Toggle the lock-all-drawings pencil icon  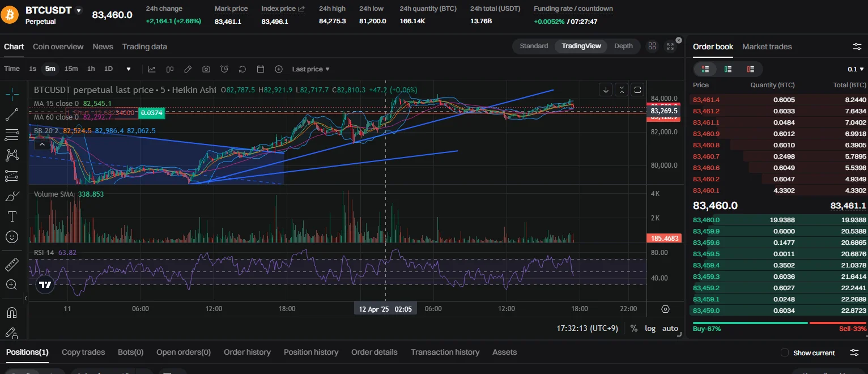12,333
